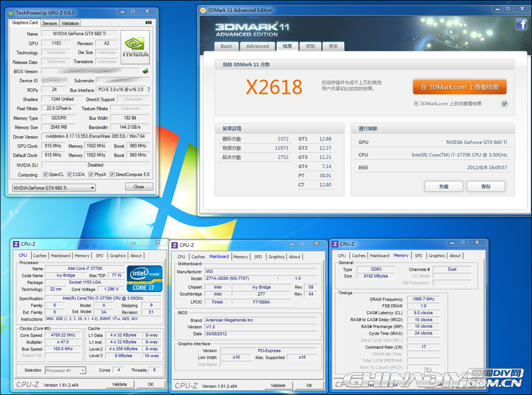Image resolution: width=532 pixels, height=395 pixels.
Task: Open the Processor #1 selection dropdown in CPU-Z
Action: coord(65,370)
